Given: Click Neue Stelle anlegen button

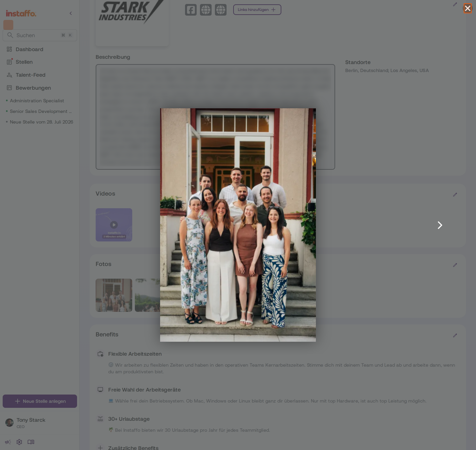Looking at the screenshot, I should [40, 401].
